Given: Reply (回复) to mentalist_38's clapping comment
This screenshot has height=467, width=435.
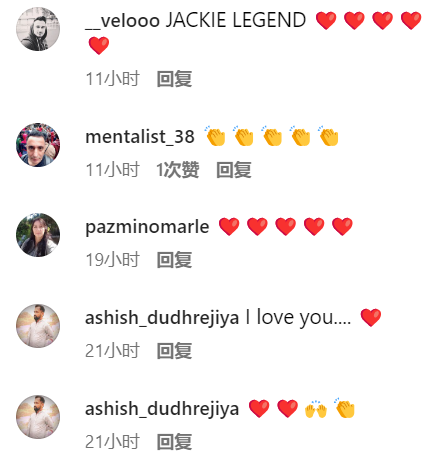Looking at the screenshot, I should [234, 170].
